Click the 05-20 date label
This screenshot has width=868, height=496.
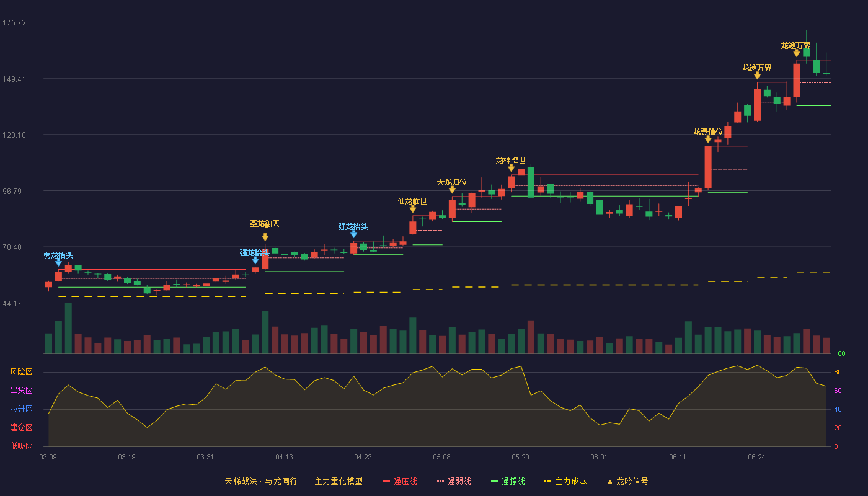coord(520,457)
